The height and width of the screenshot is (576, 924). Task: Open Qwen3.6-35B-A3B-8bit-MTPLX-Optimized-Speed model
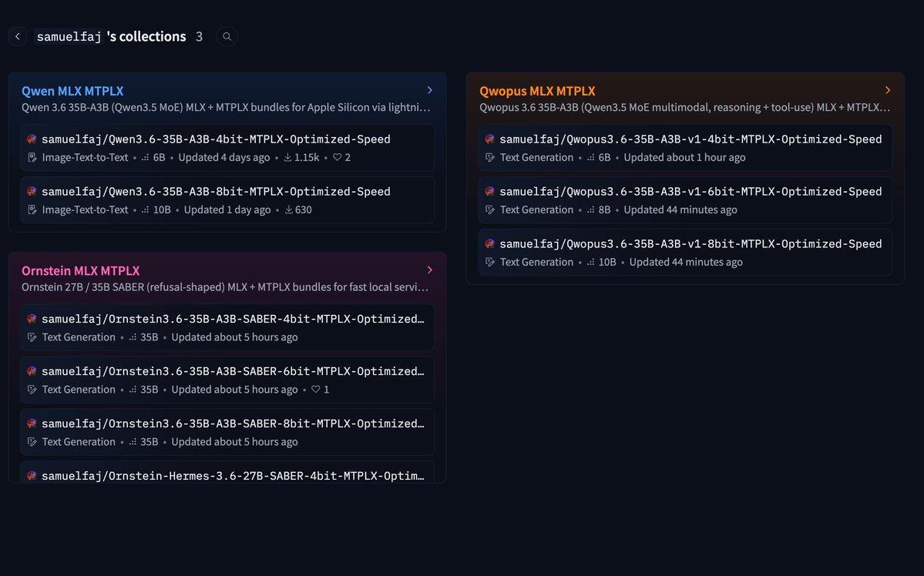(227, 200)
